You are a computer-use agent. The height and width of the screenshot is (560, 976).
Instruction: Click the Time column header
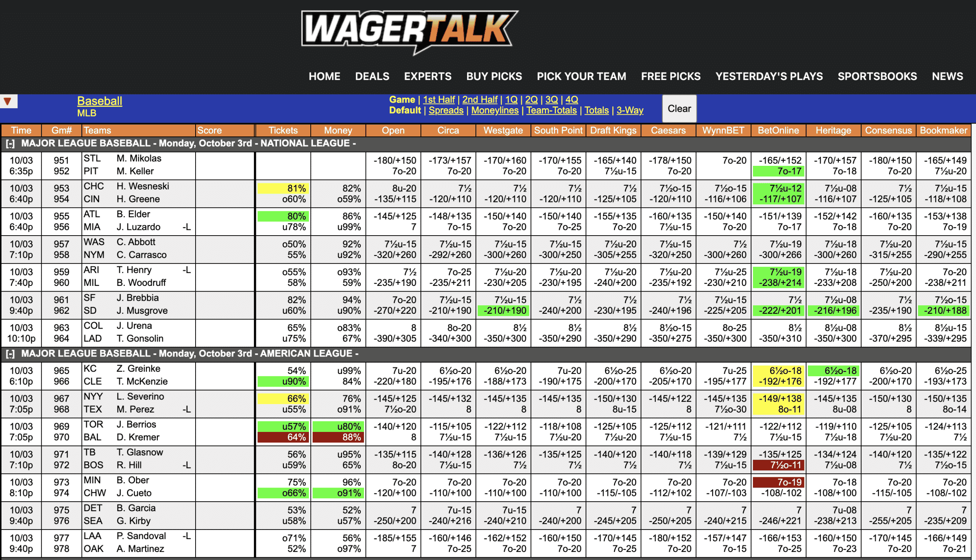click(21, 130)
